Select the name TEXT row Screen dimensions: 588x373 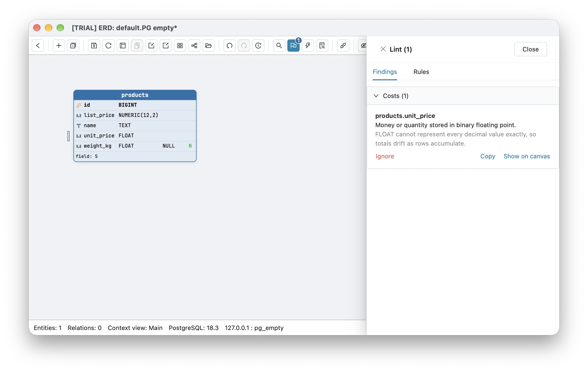click(135, 126)
